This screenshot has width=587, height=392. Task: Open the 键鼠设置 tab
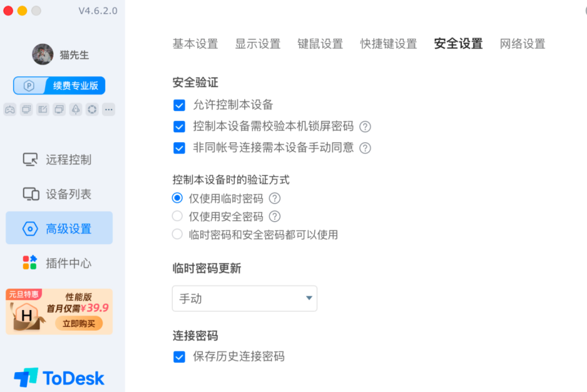tap(320, 44)
